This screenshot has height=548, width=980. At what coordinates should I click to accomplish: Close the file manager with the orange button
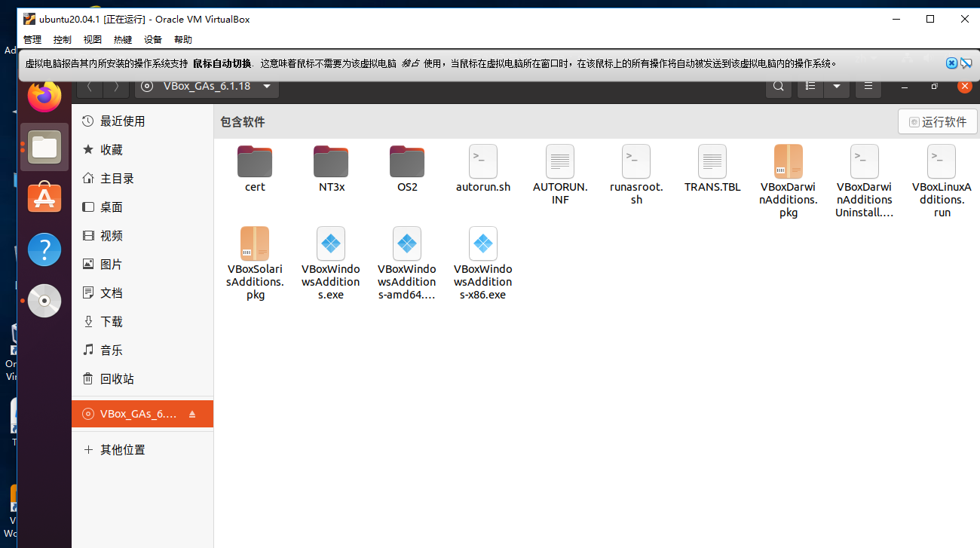coord(964,86)
